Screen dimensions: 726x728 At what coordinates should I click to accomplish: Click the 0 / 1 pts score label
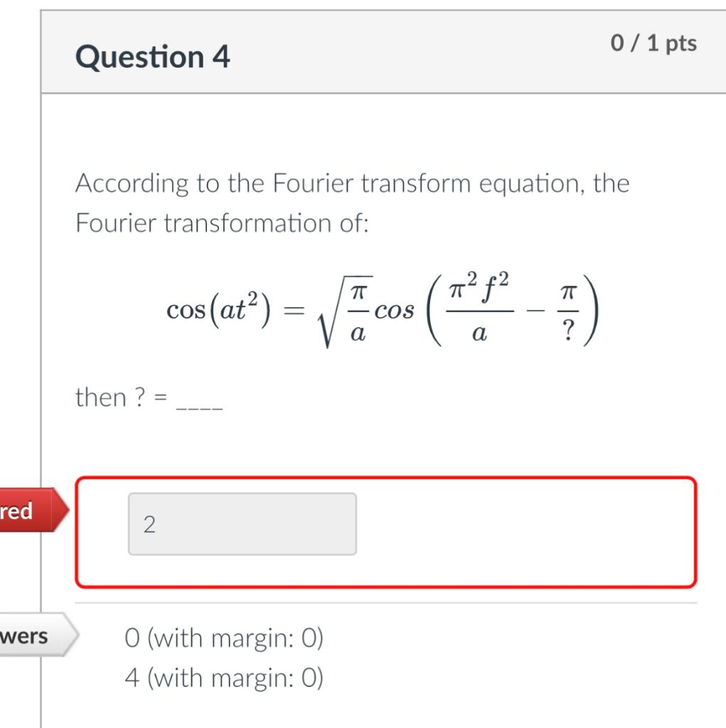(653, 43)
